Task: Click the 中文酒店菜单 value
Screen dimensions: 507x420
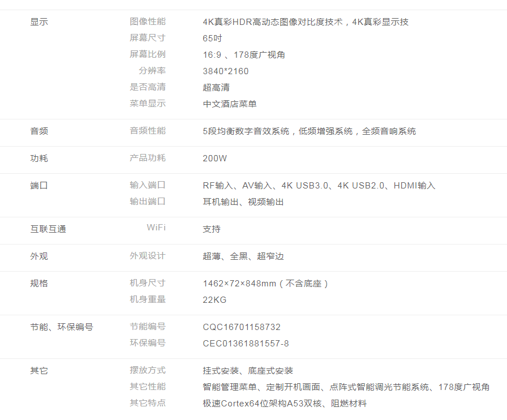Action: 230,104
